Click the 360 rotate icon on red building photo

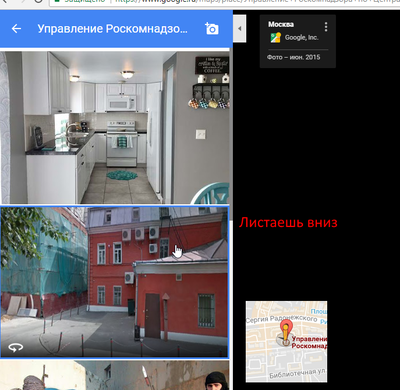(x=15, y=348)
